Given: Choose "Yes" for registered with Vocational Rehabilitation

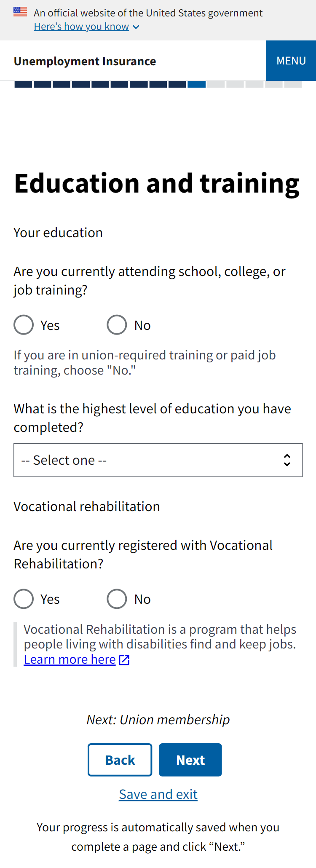Looking at the screenshot, I should click(24, 599).
